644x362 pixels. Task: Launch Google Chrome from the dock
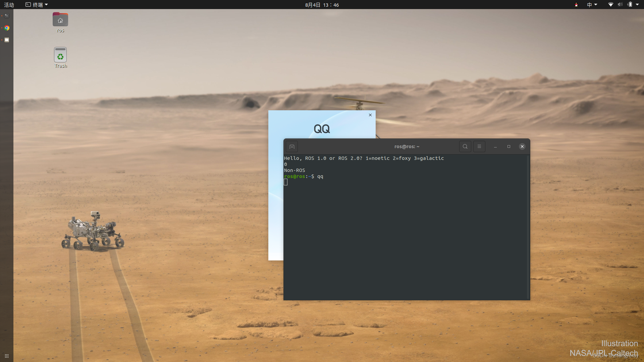pos(7,28)
